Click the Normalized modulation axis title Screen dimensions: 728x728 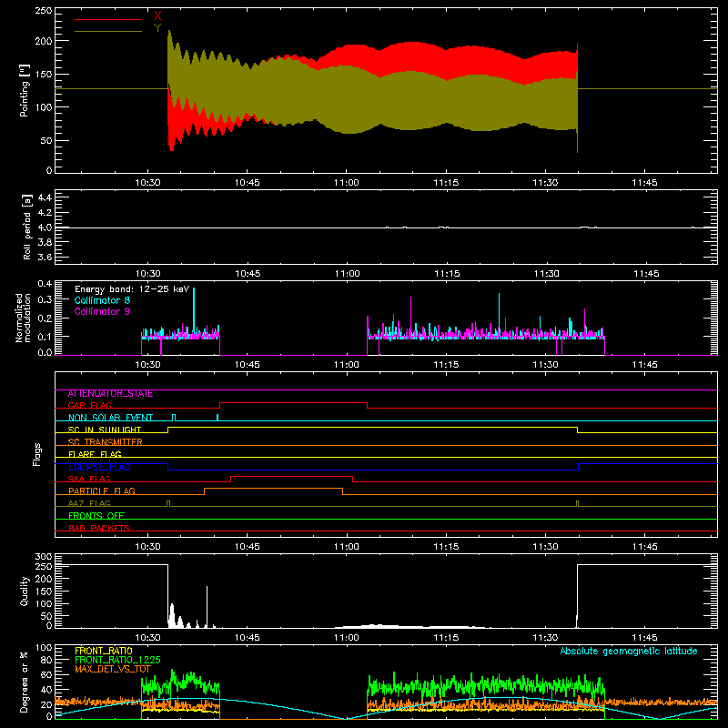click(24, 318)
